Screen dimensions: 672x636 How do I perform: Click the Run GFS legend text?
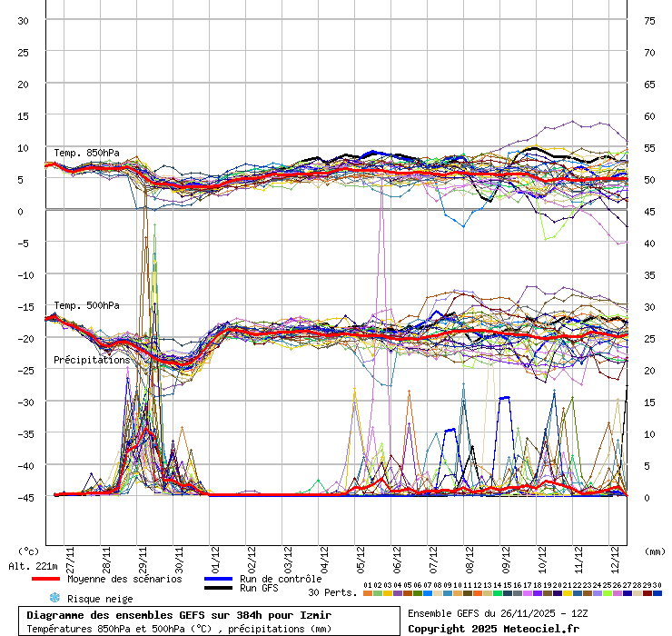tap(259, 588)
